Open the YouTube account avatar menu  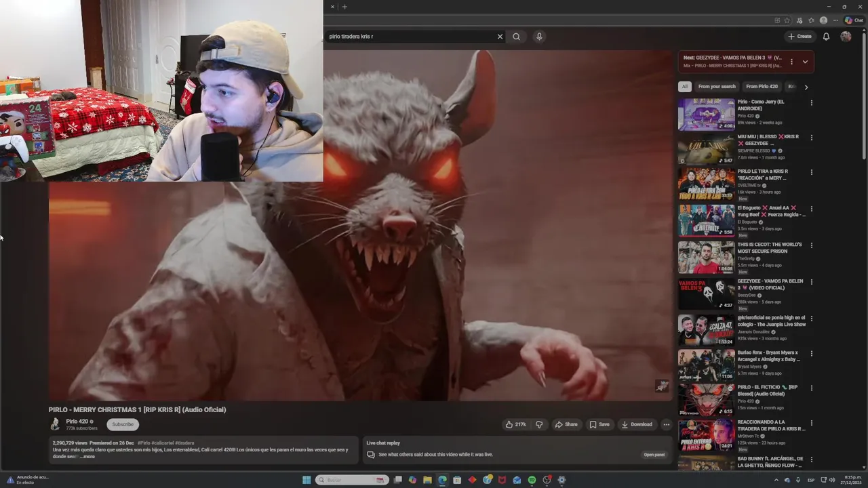tap(846, 37)
